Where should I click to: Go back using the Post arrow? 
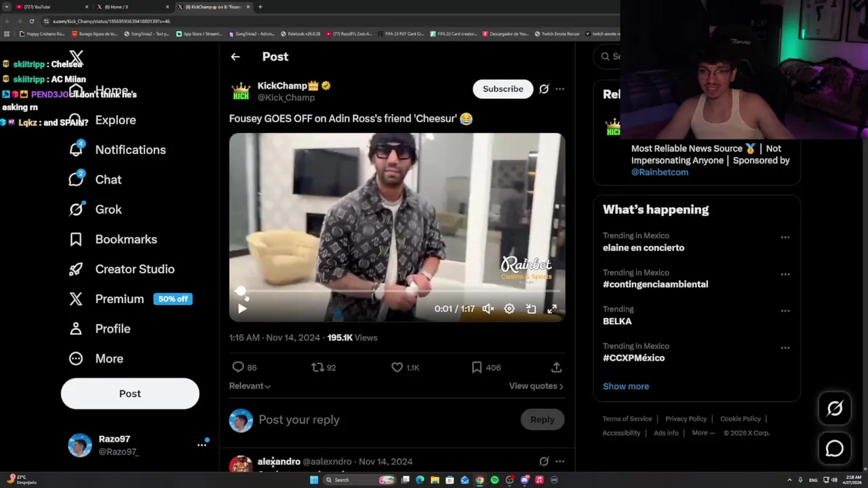[235, 57]
